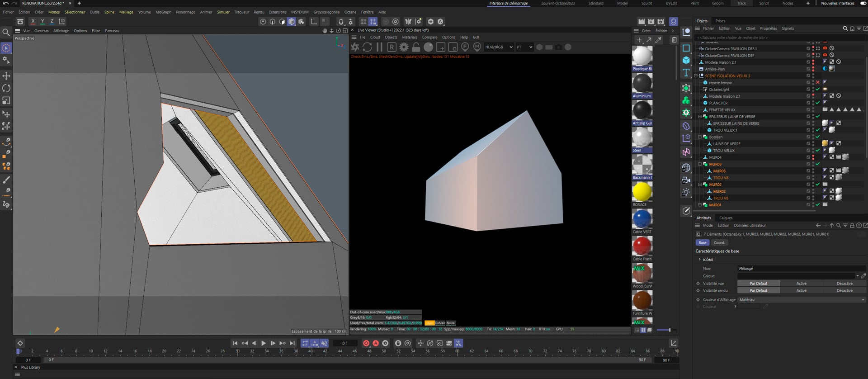This screenshot has height=379, width=868.
Task: Expand the ICÔNE section in attributes
Action: pos(700,260)
